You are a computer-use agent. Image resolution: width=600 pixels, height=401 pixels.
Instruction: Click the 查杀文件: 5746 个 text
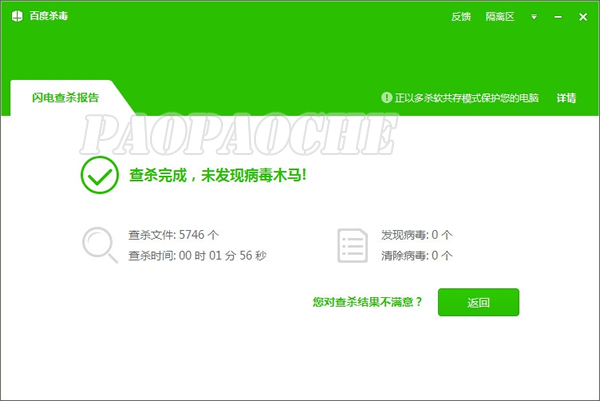click(173, 235)
